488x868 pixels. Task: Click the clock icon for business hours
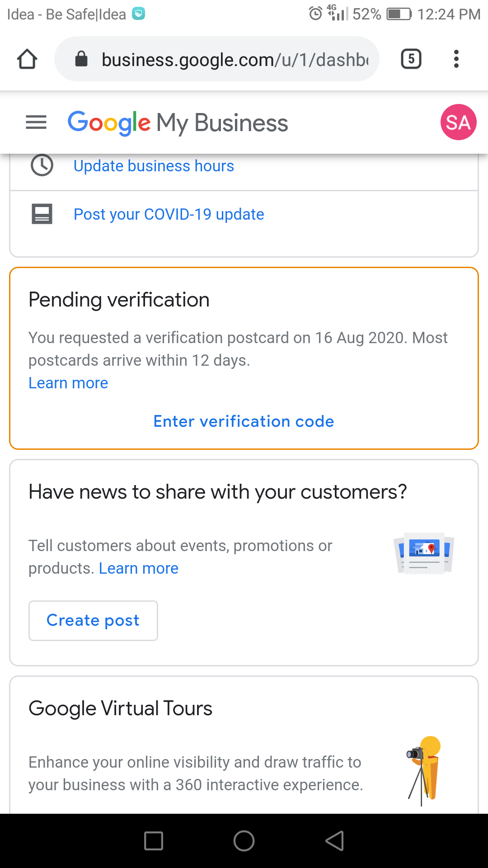pos(42,165)
